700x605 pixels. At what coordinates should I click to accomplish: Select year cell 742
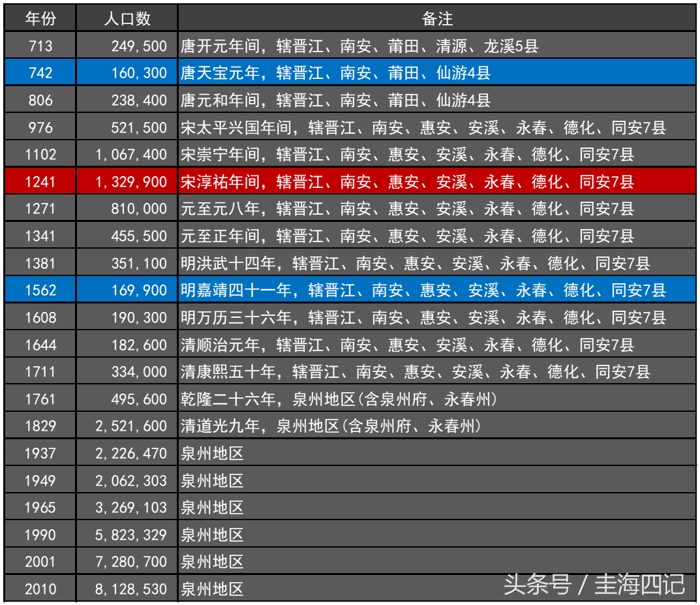[x=40, y=73]
